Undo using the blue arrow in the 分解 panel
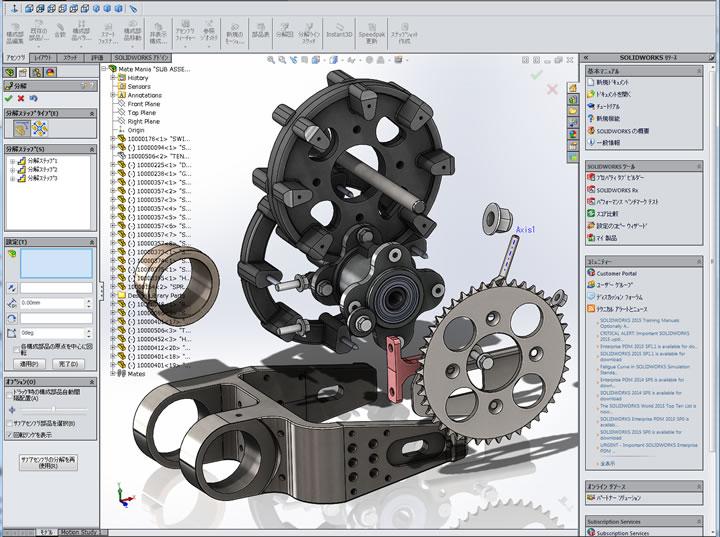The width and height of the screenshot is (720, 537). coord(33,98)
